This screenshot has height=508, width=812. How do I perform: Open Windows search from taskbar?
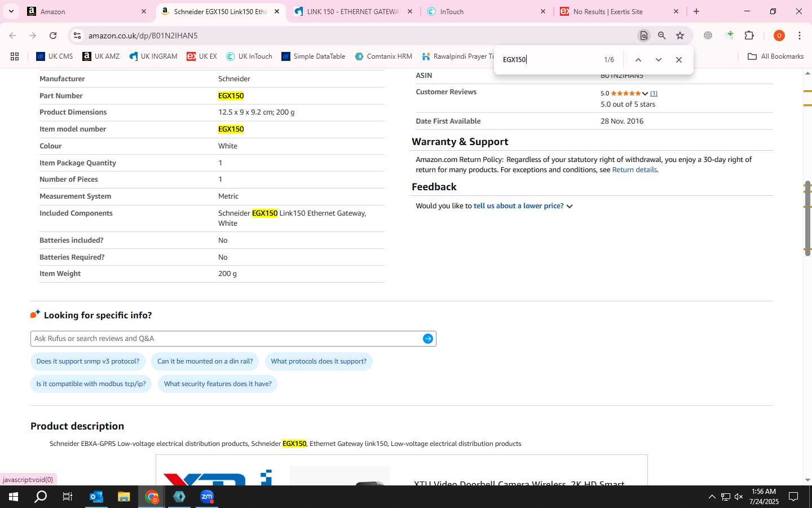point(41,497)
